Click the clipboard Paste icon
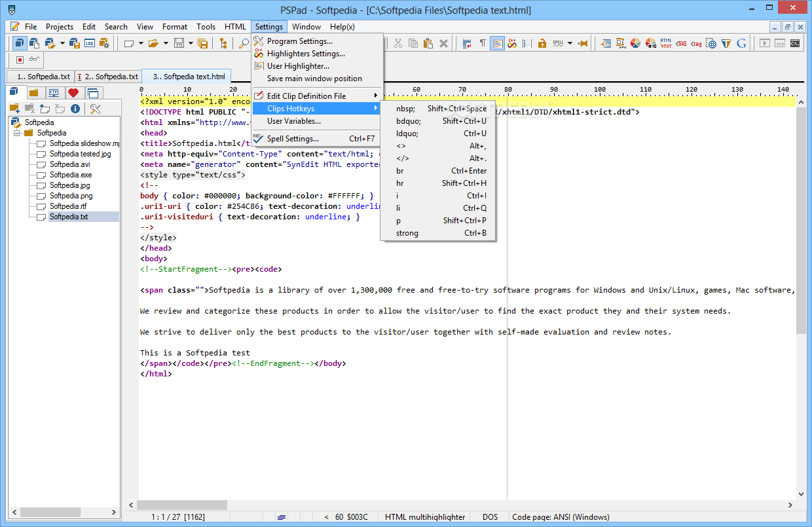 click(x=428, y=43)
